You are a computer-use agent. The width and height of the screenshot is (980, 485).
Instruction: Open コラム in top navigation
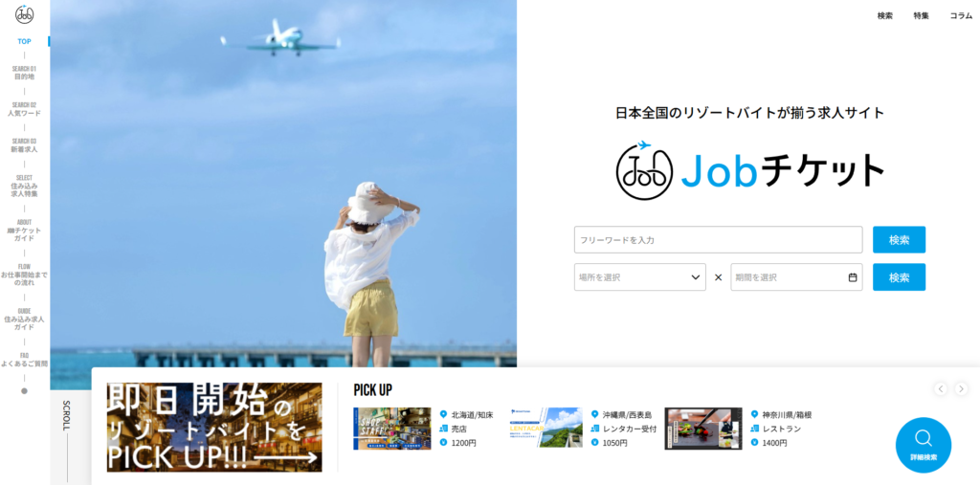961,16
